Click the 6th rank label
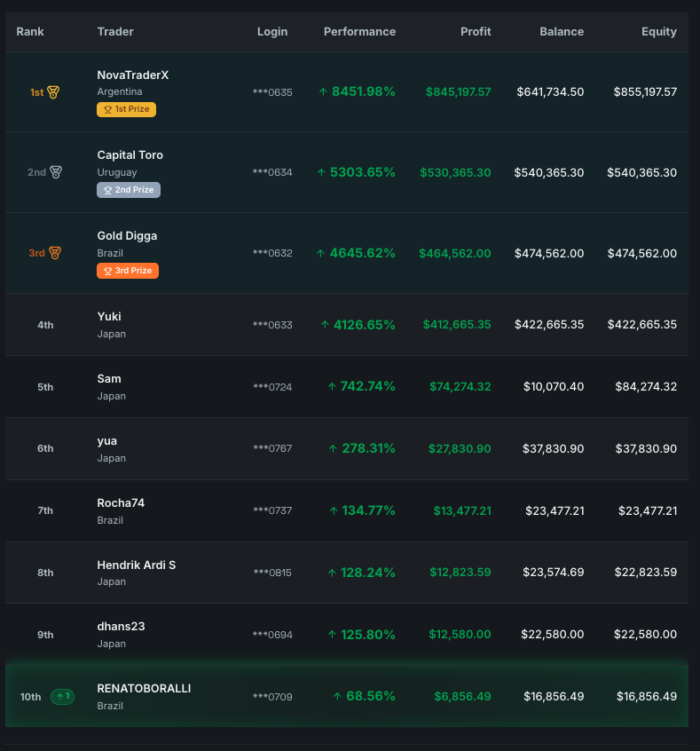Screen dimensions: 700x751 coord(45,449)
